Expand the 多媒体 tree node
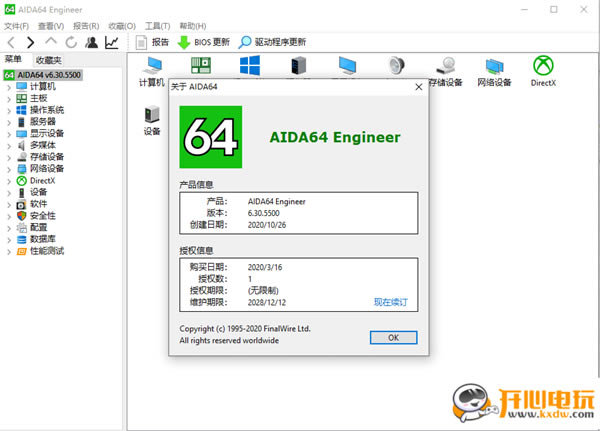 (9, 146)
